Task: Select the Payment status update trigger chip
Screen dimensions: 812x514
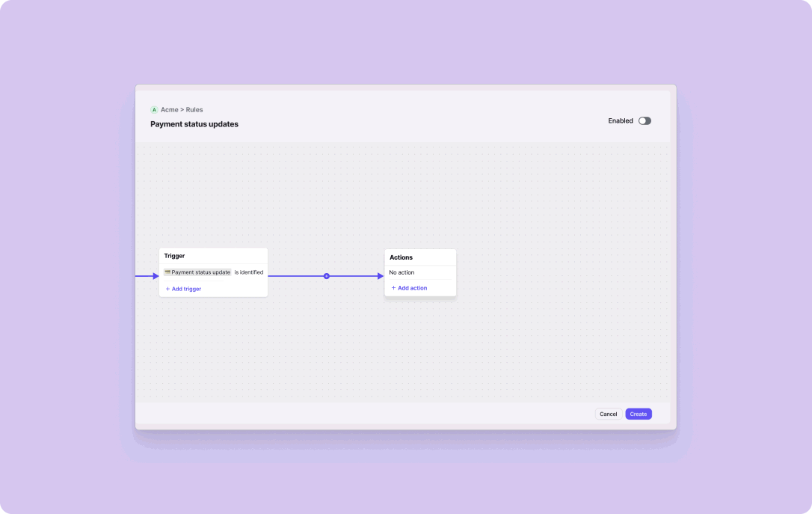Action: (198, 272)
